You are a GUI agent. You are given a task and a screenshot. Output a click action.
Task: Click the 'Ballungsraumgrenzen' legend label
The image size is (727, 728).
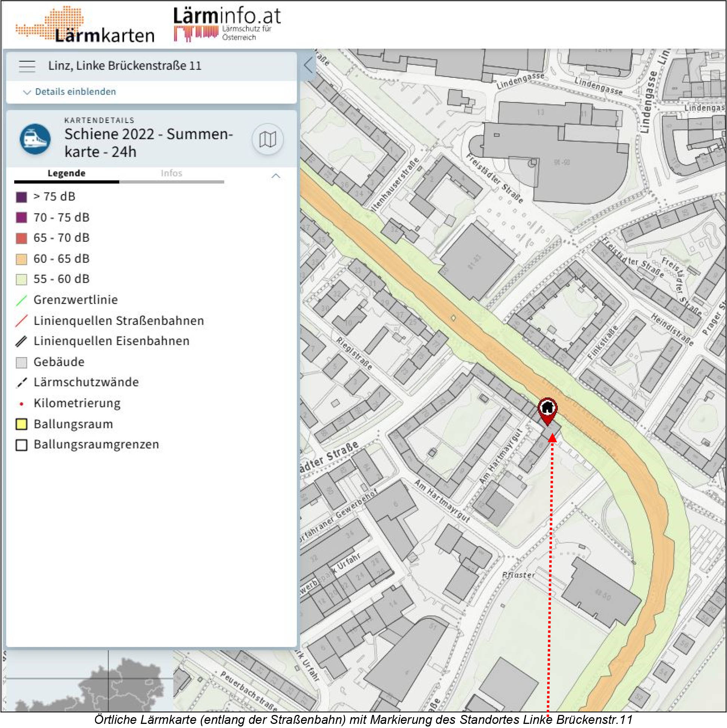point(96,445)
